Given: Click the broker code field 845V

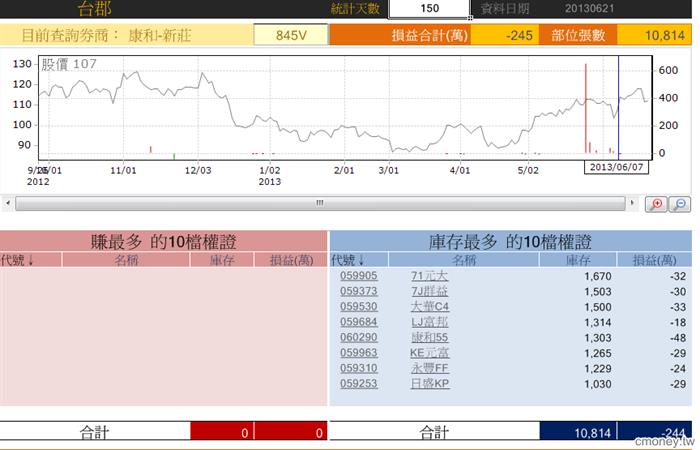Looking at the screenshot, I should click(291, 35).
